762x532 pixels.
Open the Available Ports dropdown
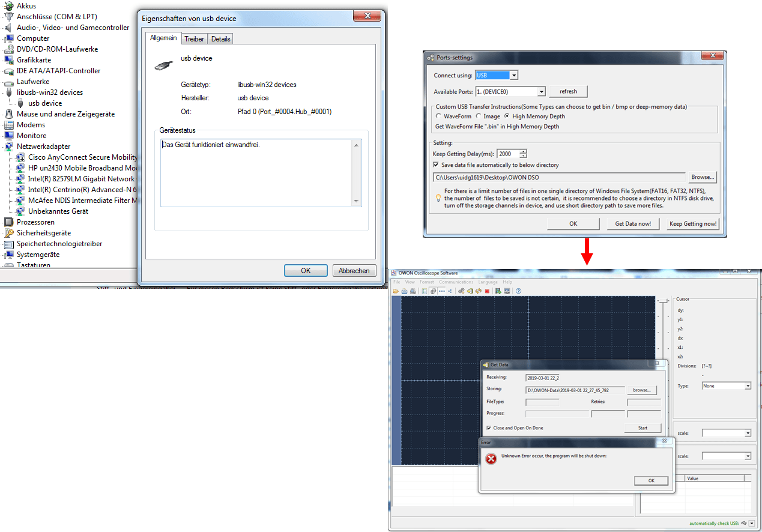click(541, 92)
